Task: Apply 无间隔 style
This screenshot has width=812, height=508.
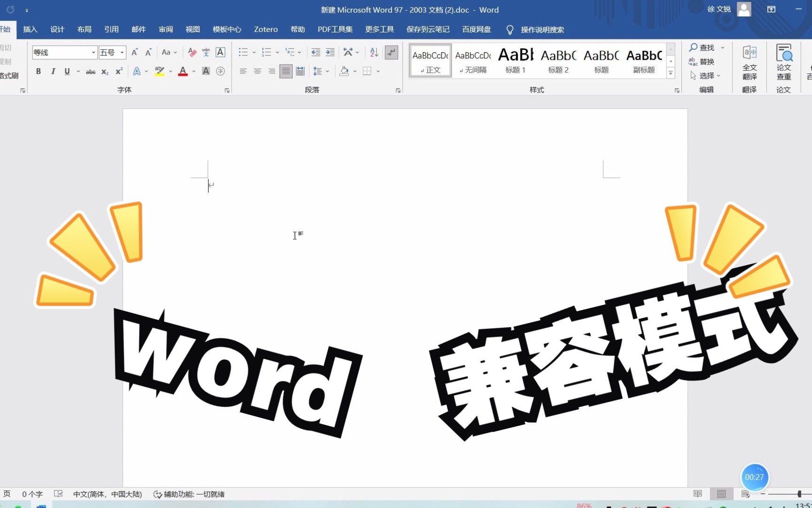Action: tap(473, 61)
